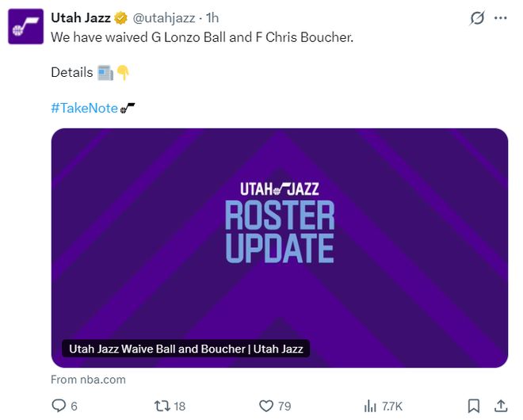Open the three-dot more options menu

point(500,18)
